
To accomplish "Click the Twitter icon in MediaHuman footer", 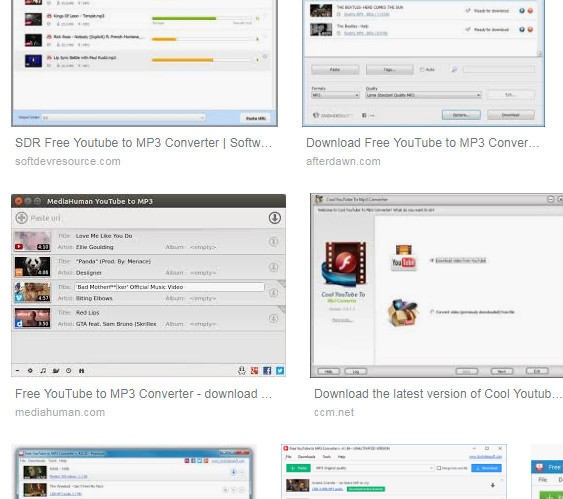I will (x=280, y=370).
